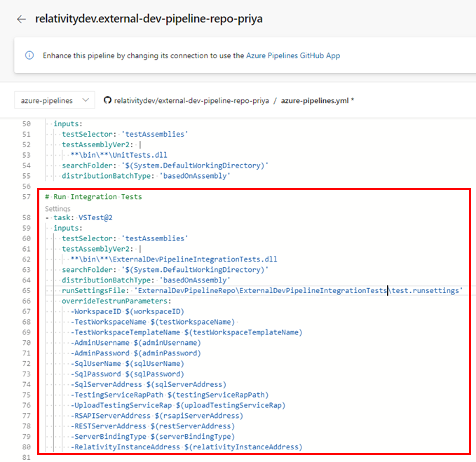Select the azure-pipelines.yml file name
This screenshot has width=476, height=462.
315,100
